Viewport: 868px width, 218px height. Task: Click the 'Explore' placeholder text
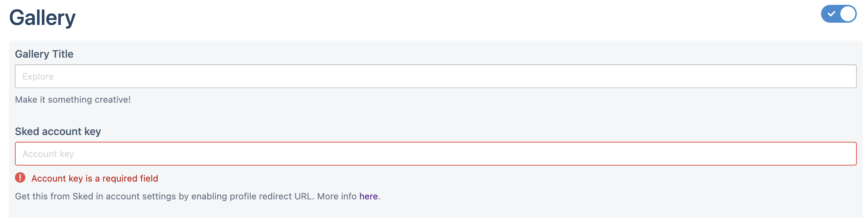point(38,76)
